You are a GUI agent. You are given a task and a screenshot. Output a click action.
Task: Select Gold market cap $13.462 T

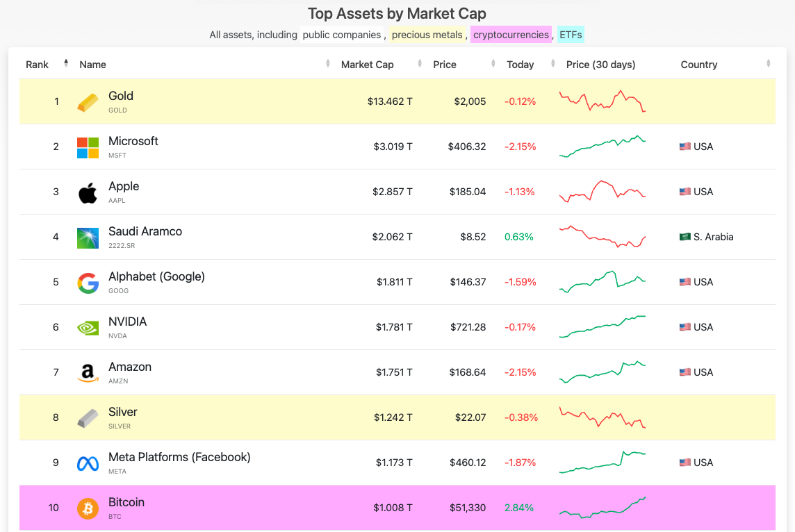point(390,101)
